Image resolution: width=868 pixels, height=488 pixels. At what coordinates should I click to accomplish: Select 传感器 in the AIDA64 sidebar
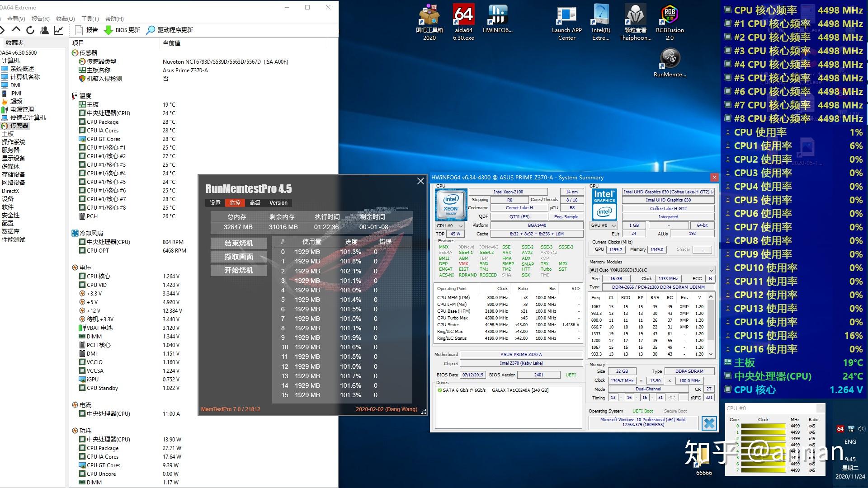tap(19, 126)
